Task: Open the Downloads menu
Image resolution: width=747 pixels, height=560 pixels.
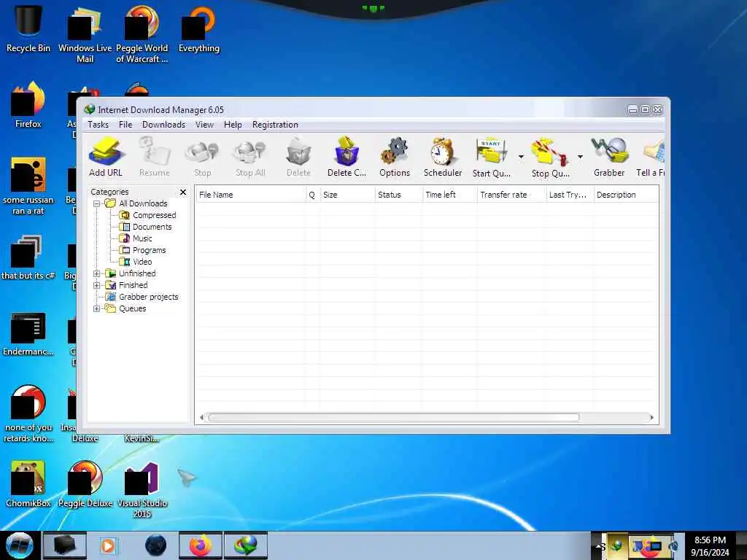Action: pyautogui.click(x=163, y=125)
